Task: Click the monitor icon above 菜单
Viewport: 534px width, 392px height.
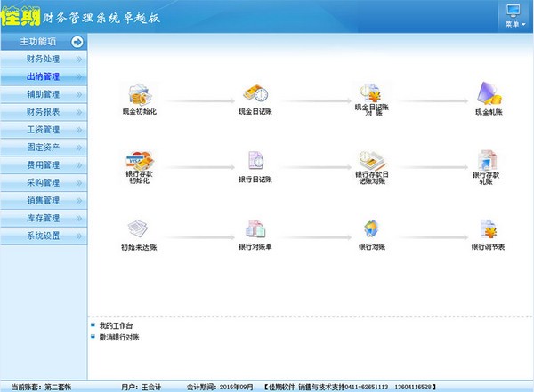Action: click(514, 11)
